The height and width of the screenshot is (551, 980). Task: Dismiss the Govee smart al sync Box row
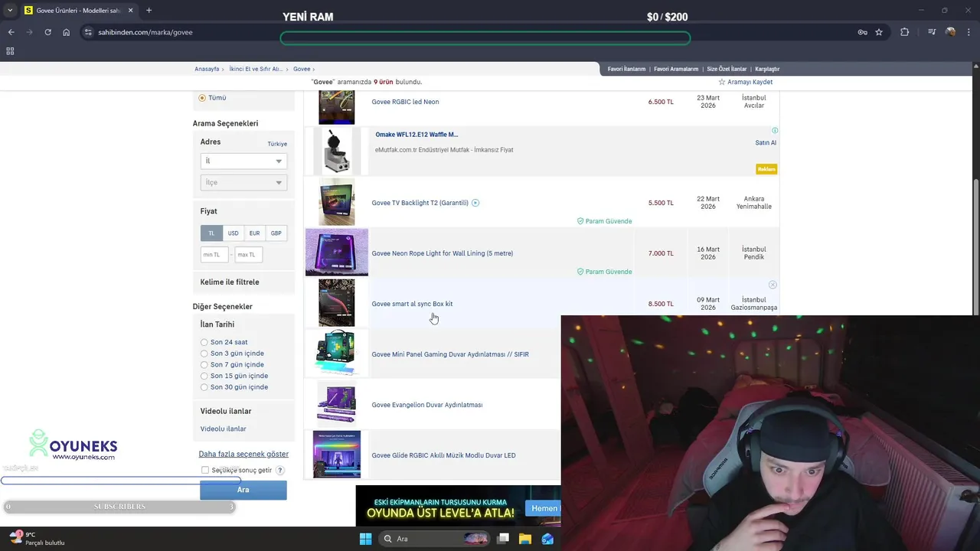pos(773,285)
